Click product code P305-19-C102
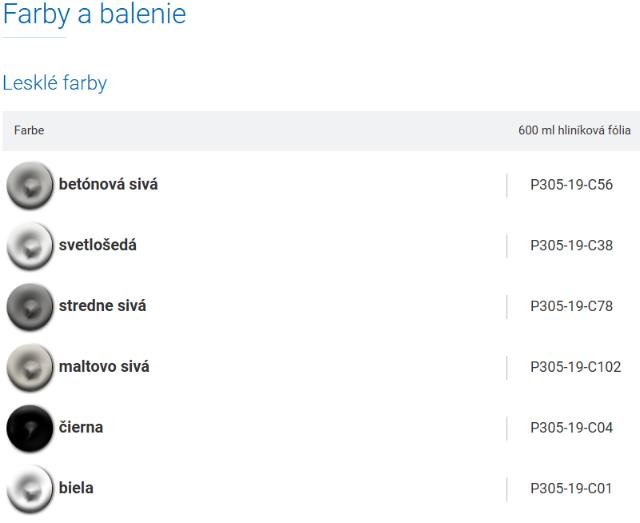The width and height of the screenshot is (640, 523). (575, 367)
